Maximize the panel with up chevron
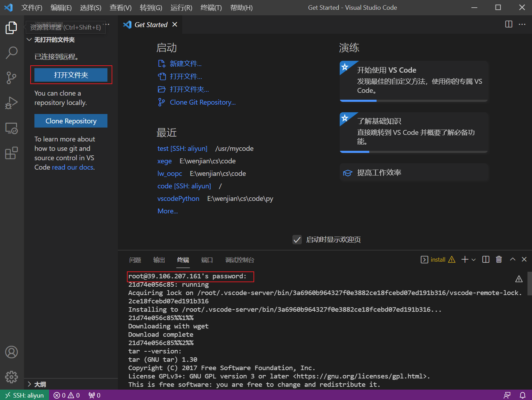The height and width of the screenshot is (400, 532). [x=513, y=260]
